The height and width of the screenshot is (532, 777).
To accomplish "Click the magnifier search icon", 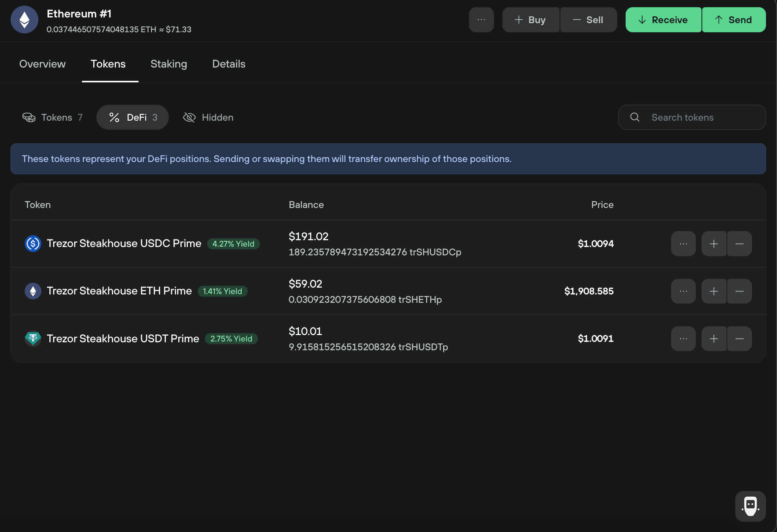I will point(635,117).
